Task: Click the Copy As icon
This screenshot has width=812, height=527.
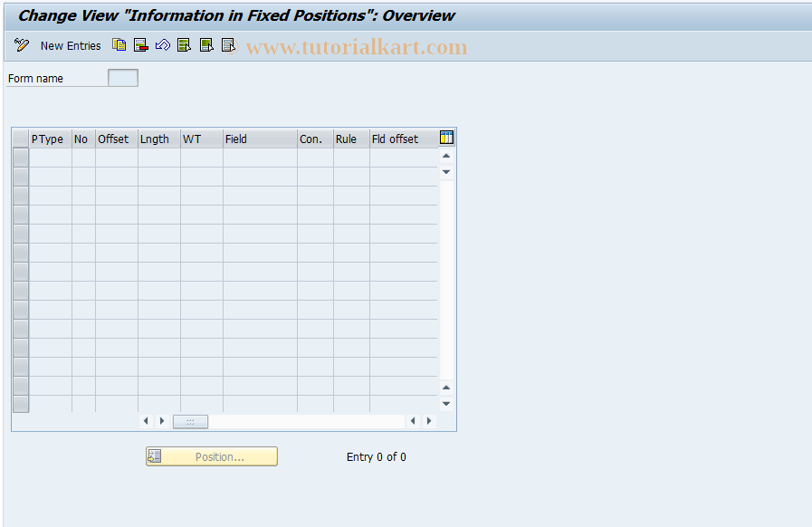Action: 119,45
